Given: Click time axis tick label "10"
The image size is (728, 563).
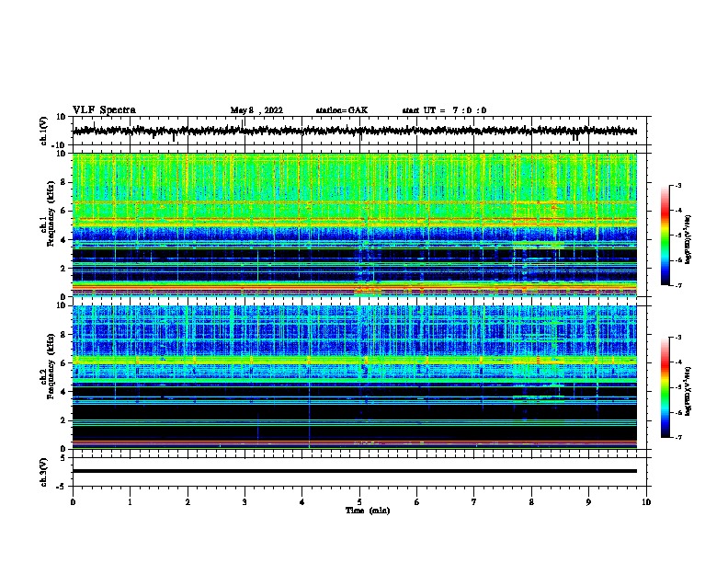Looking at the screenshot, I should point(646,502).
